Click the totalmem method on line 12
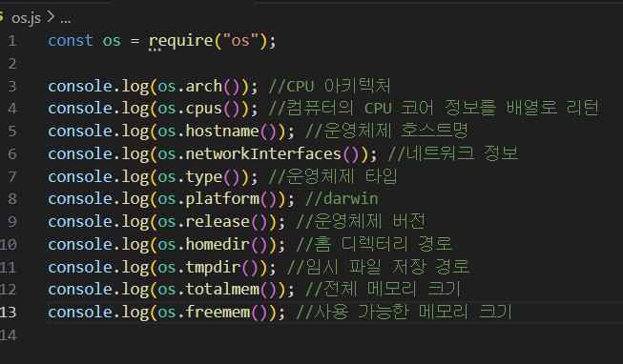 [222, 290]
